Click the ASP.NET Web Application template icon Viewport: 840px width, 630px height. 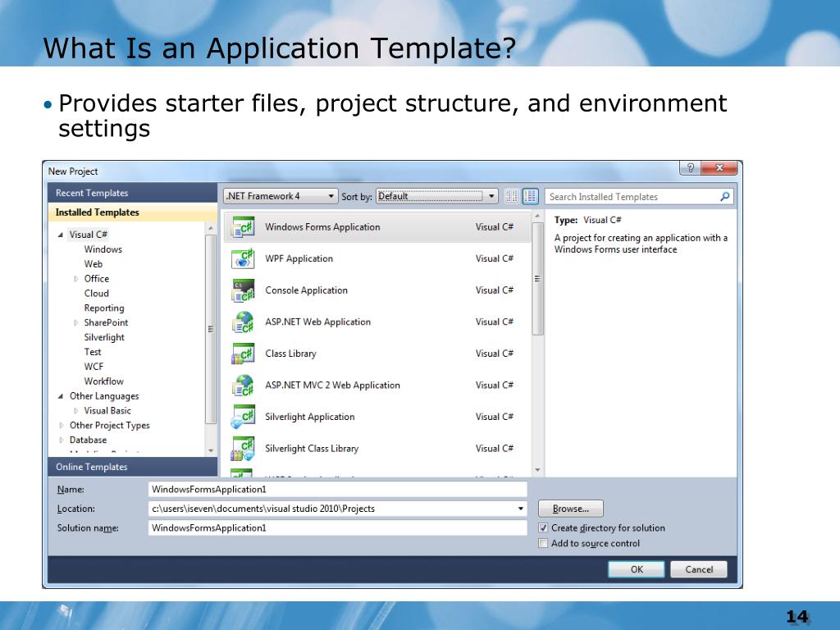[243, 322]
